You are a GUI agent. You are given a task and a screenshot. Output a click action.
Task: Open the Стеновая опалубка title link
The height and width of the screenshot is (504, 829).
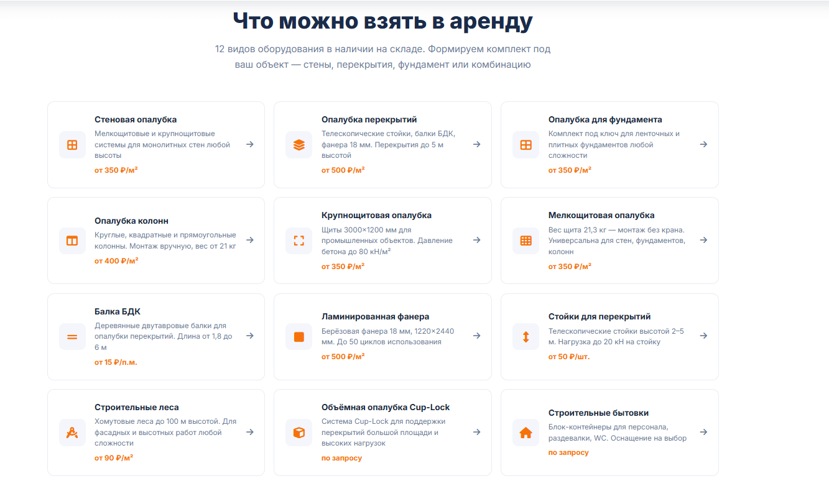click(136, 119)
